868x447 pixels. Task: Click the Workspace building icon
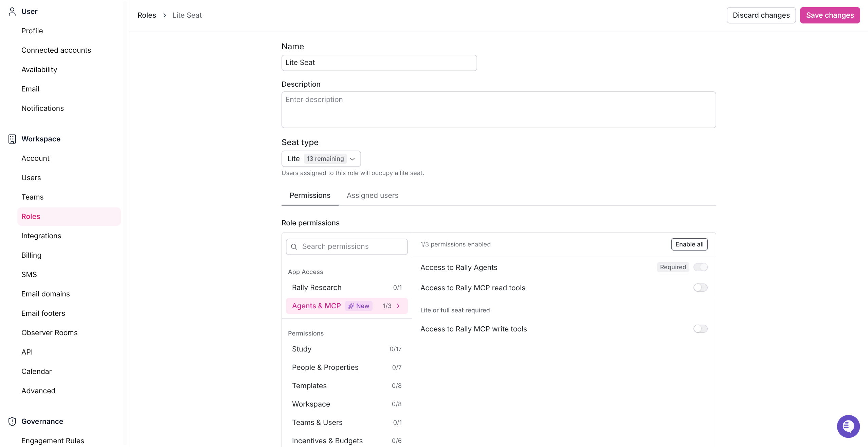(x=12, y=139)
